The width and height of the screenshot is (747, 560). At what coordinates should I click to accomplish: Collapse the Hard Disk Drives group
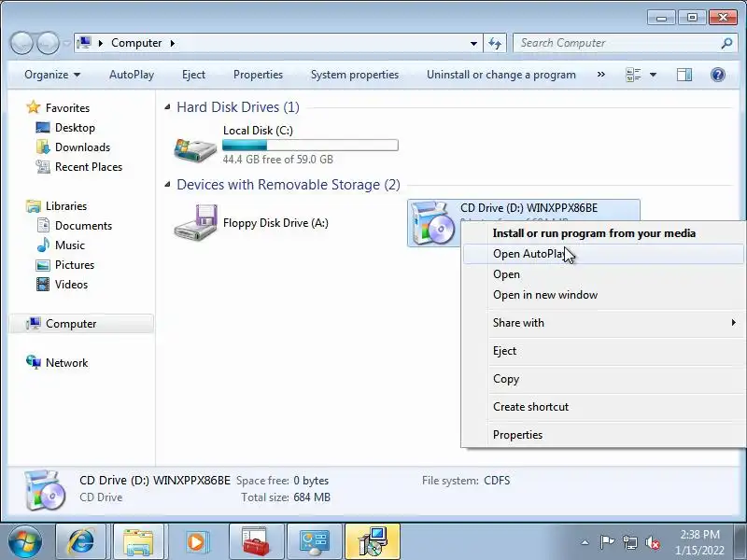click(x=167, y=107)
